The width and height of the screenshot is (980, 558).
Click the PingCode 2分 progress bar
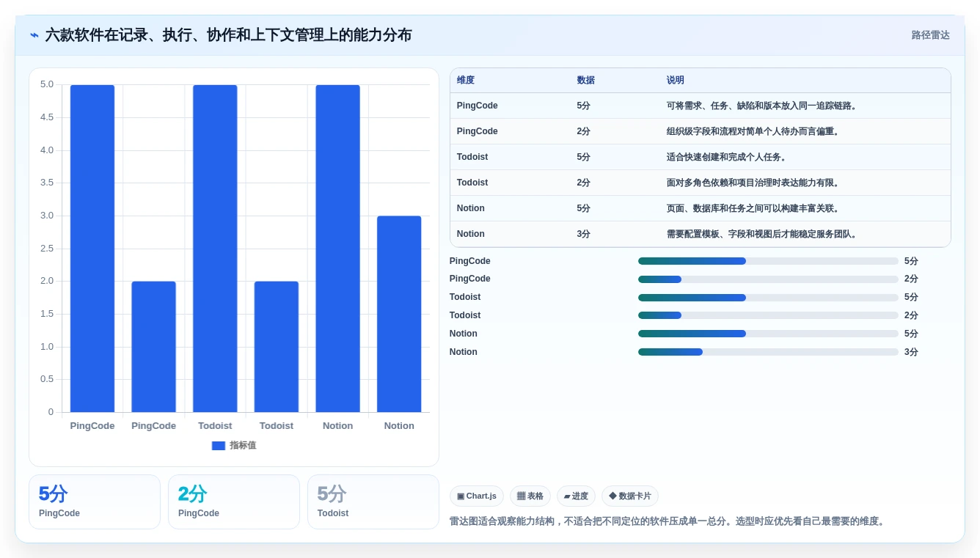coord(768,279)
